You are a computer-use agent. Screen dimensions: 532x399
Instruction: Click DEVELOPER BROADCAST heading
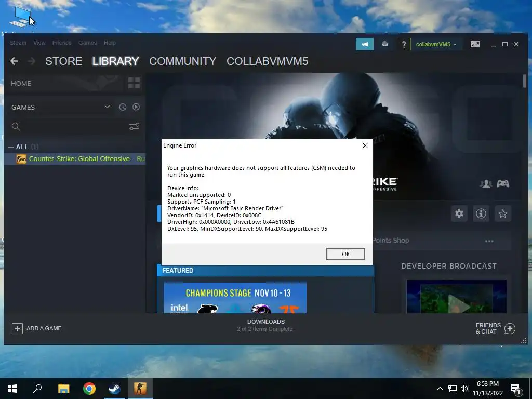click(448, 266)
